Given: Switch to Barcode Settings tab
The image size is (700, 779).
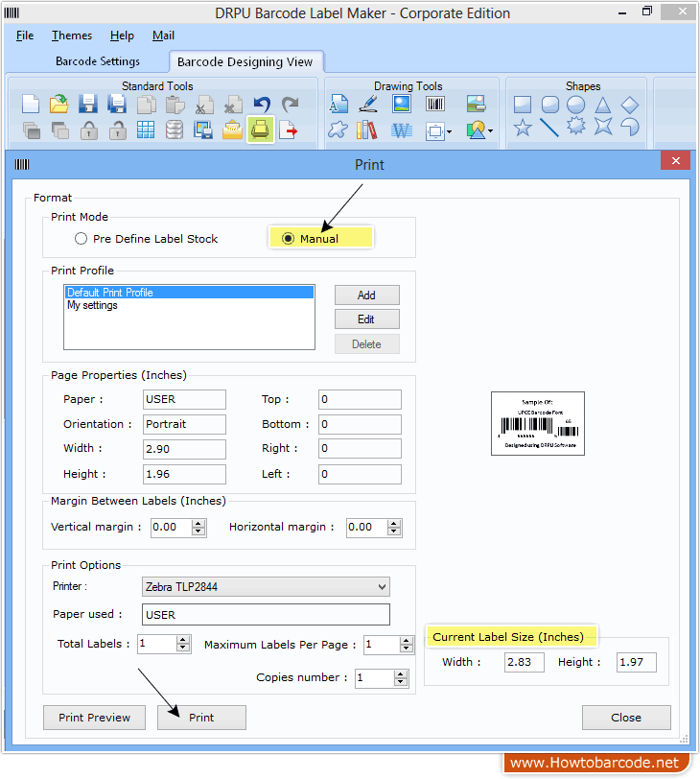Looking at the screenshot, I should pos(98,61).
